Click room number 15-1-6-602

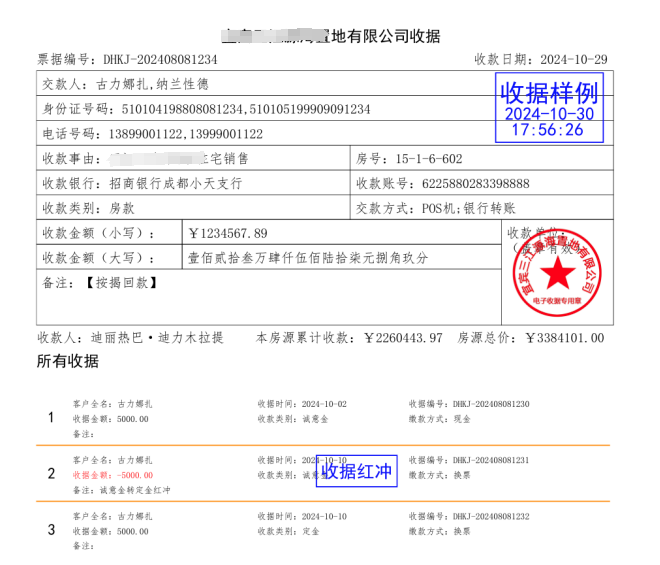pyautogui.click(x=429, y=159)
